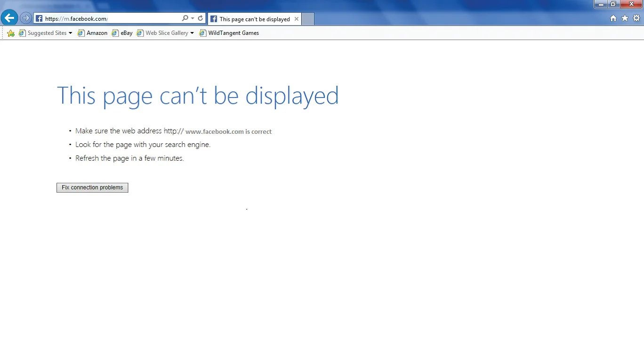Screen dimensions: 644x343
Task: Close the current tab with its X
Action: tap(296, 19)
